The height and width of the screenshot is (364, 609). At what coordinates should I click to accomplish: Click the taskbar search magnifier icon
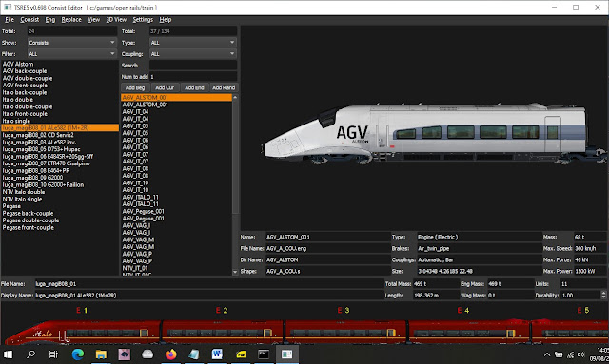click(x=30, y=354)
